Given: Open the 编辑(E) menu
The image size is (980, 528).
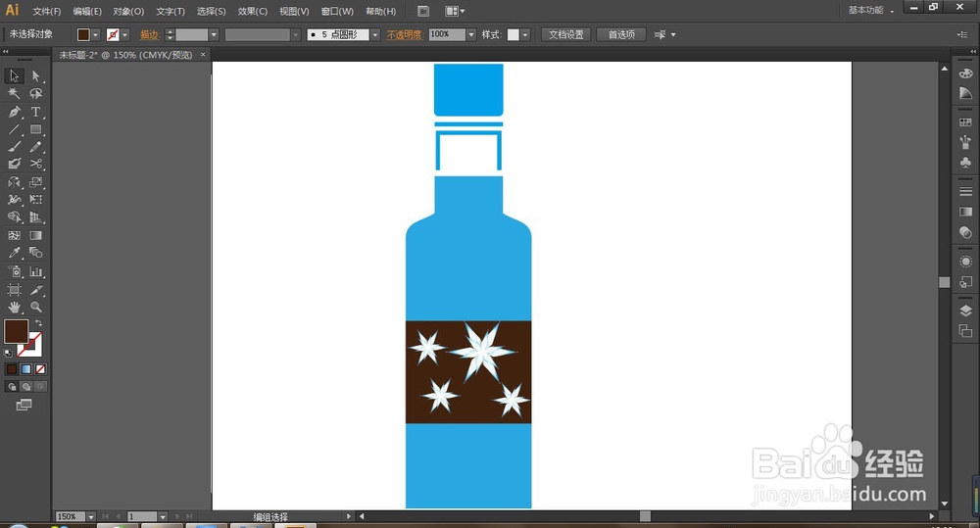Looking at the screenshot, I should coord(87,11).
